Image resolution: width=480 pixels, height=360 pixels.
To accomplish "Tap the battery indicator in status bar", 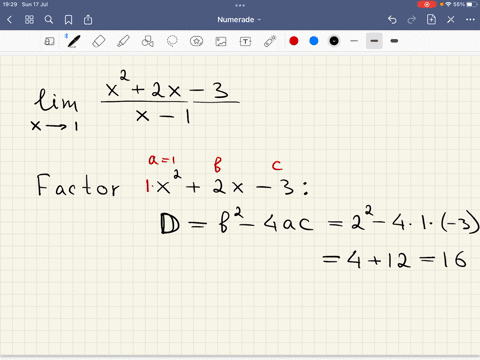I will [472, 4].
